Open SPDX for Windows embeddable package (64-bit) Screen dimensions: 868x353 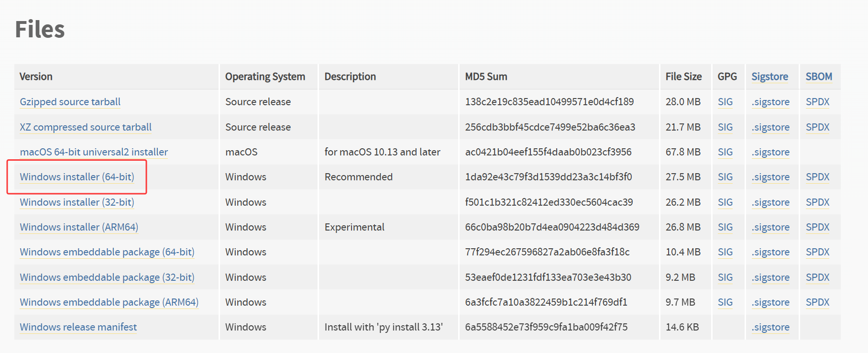(x=817, y=252)
